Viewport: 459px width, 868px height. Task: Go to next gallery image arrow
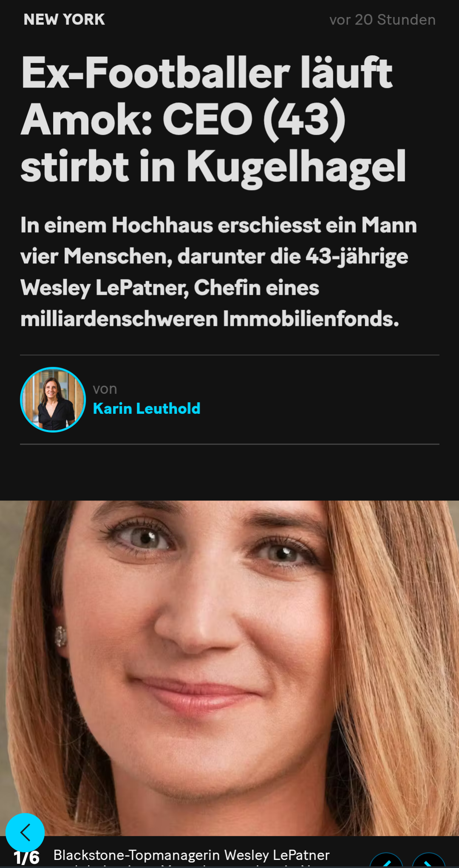[428, 861]
